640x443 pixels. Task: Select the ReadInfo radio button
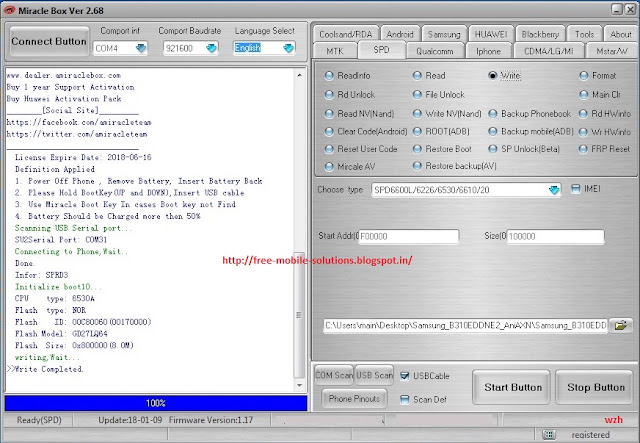coord(329,76)
